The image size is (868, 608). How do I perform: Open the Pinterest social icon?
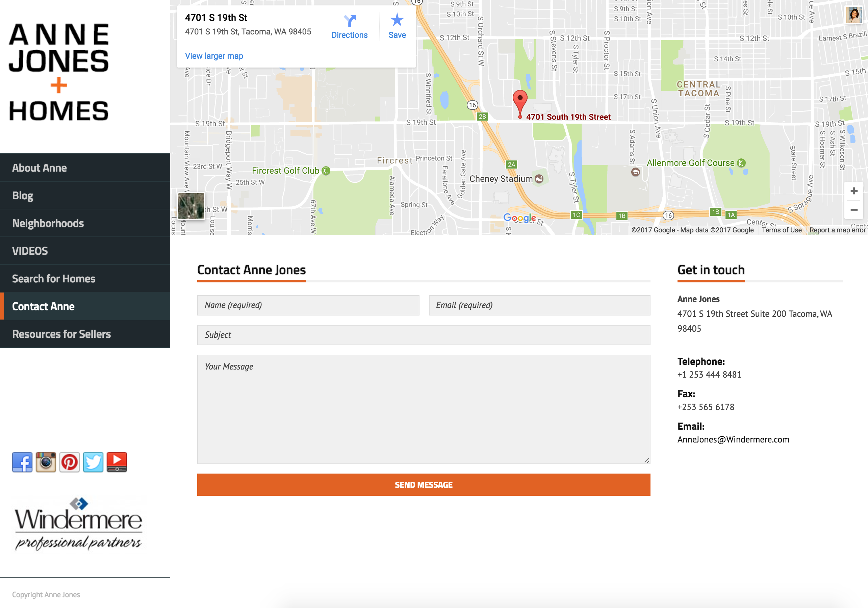tap(70, 462)
